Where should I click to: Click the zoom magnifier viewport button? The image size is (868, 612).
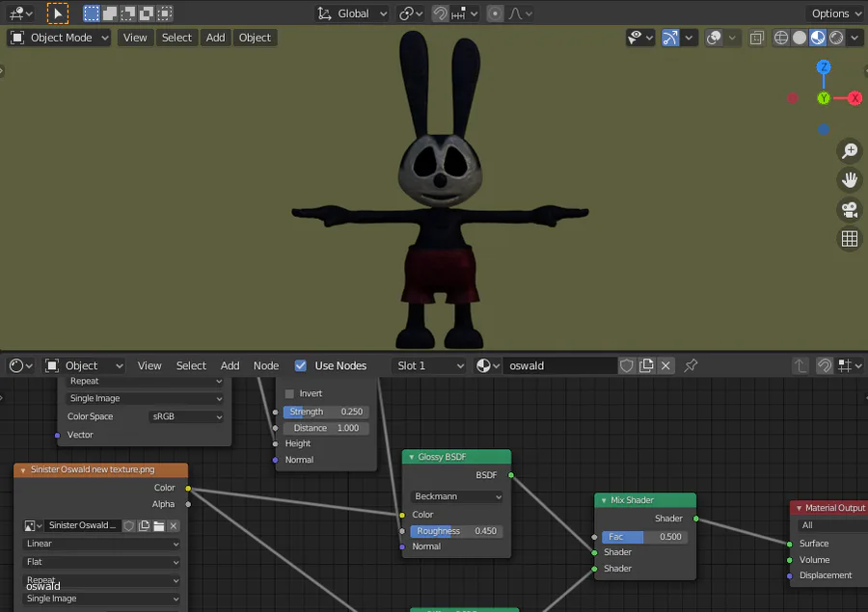850,150
